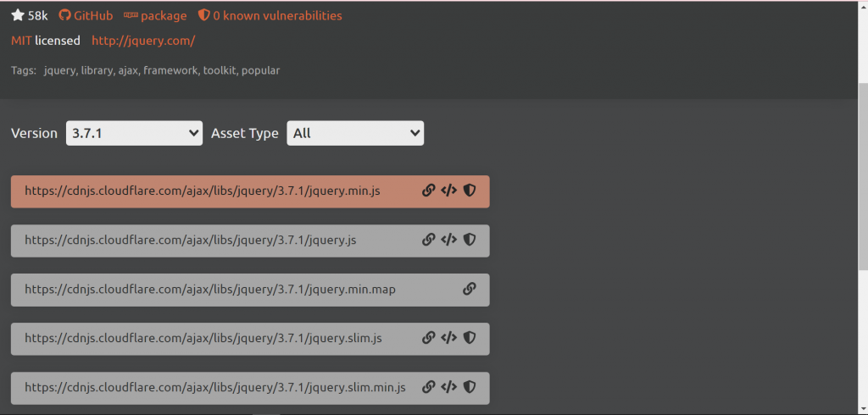Click the Tags line listing jquery, library, ajax

pos(146,70)
